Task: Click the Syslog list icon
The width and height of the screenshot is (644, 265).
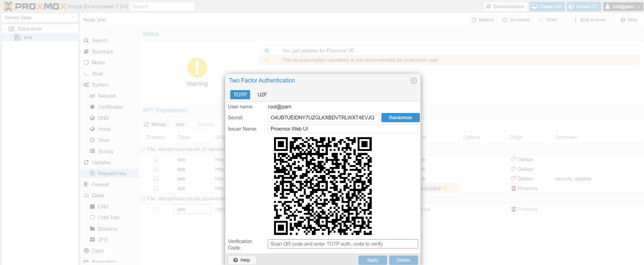Action: tap(92, 151)
